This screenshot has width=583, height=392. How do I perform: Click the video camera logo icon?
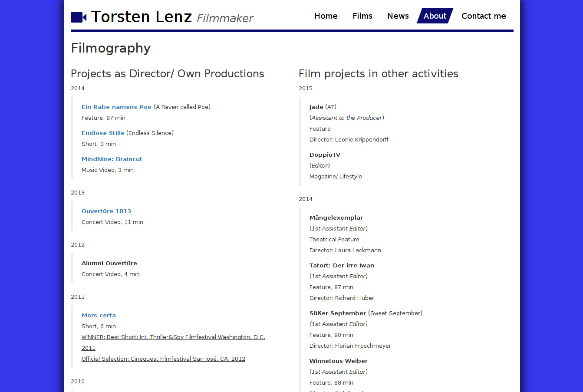tap(79, 17)
